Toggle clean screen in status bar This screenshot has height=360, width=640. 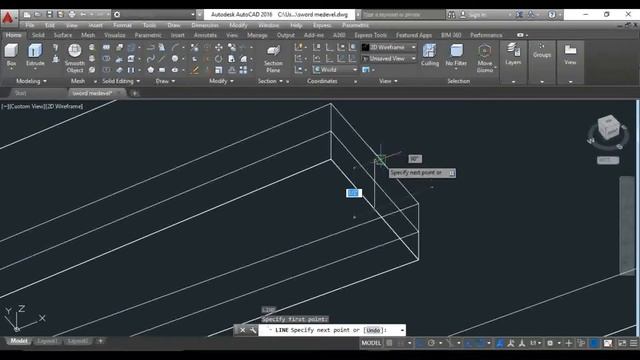[x=622, y=343]
